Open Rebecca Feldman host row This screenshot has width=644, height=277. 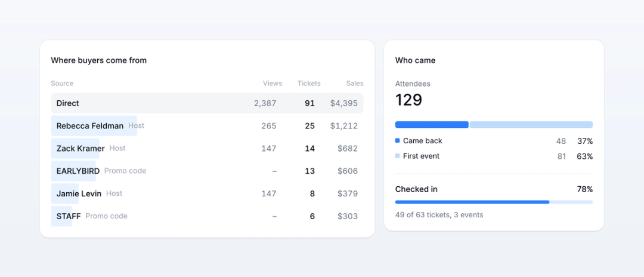click(207, 126)
